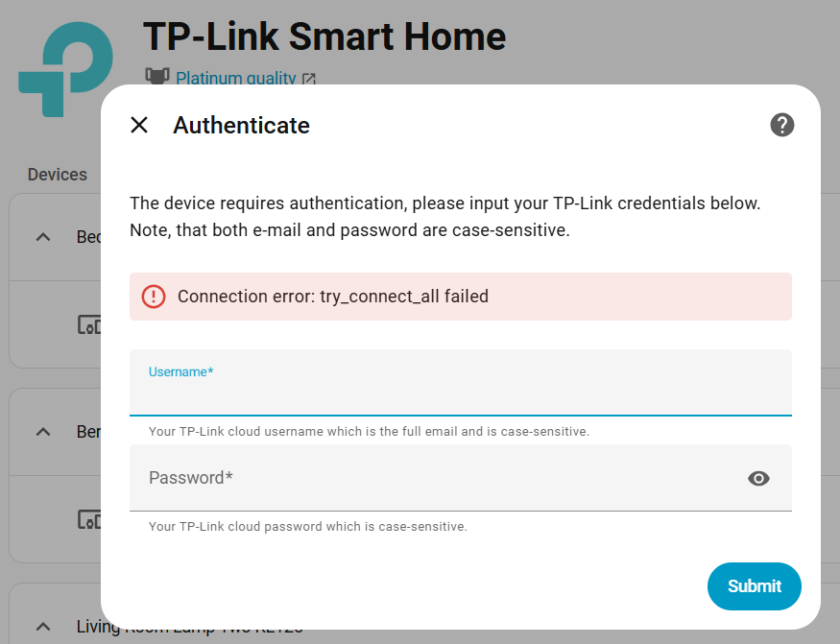
Task: Click the trophy icon beside Platinum quality
Action: [x=156, y=76]
